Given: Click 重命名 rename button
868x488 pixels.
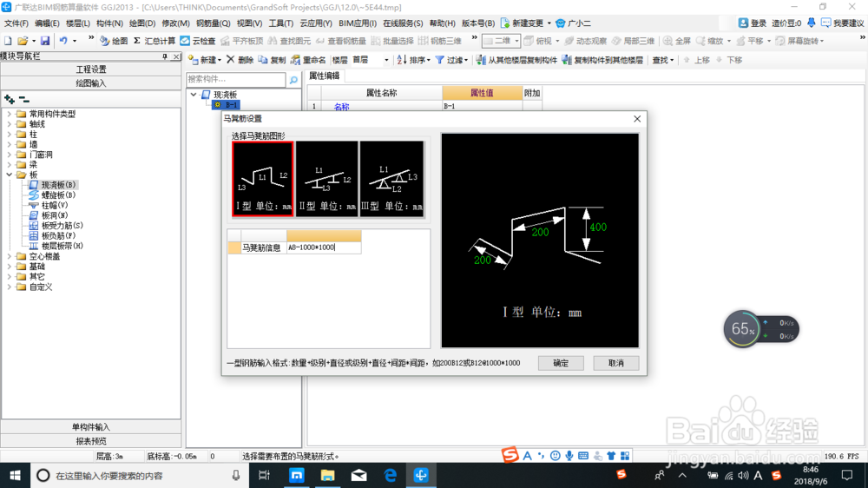Looking at the screenshot, I should point(308,60).
